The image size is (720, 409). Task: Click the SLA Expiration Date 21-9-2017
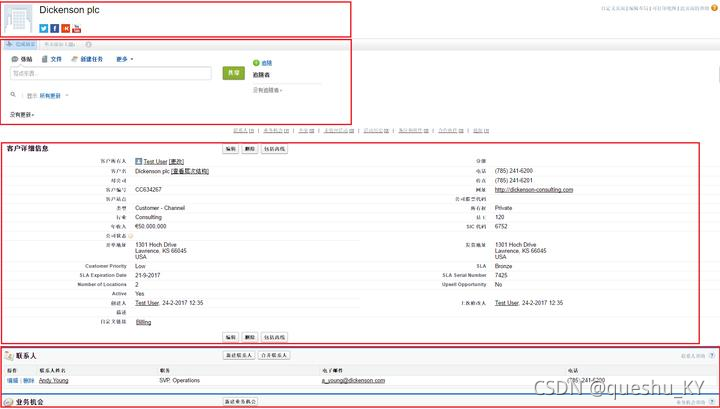[x=147, y=275]
